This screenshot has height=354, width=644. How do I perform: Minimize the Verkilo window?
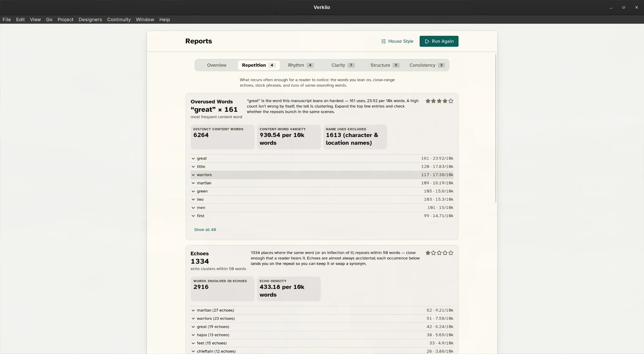[x=611, y=7]
